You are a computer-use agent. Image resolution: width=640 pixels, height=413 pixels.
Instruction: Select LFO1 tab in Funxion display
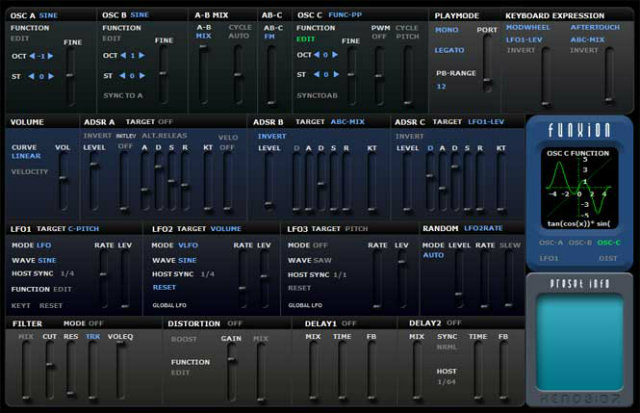549,258
